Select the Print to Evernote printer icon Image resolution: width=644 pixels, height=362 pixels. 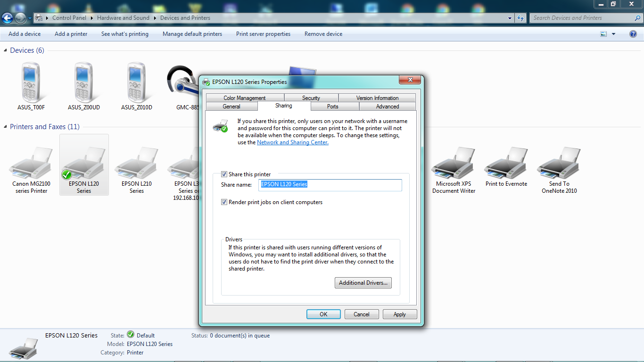pos(506,162)
